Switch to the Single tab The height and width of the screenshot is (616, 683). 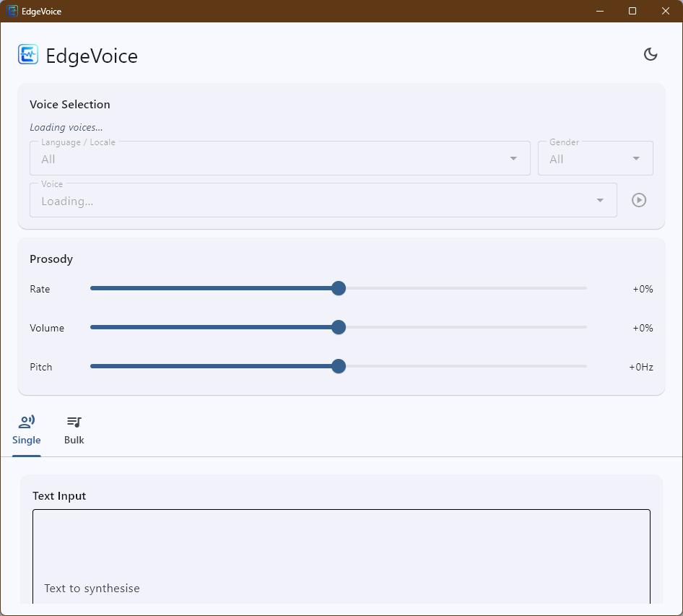tap(27, 430)
